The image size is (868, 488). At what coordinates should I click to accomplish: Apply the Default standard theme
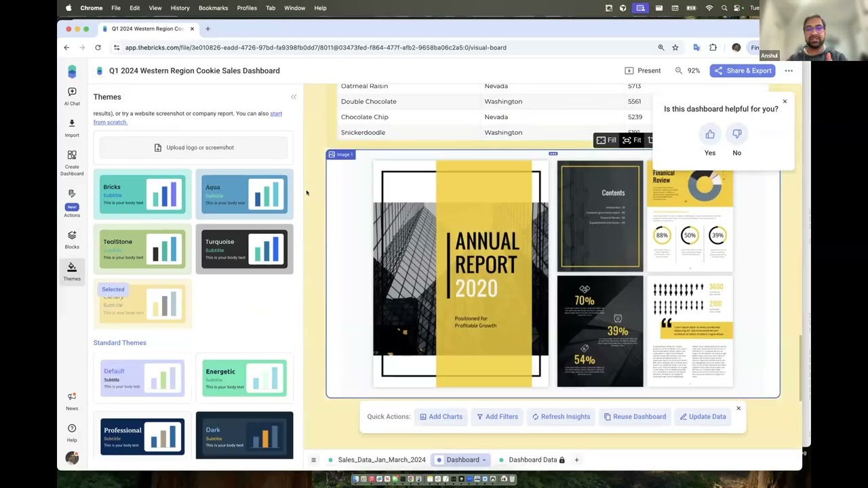pyautogui.click(x=142, y=378)
